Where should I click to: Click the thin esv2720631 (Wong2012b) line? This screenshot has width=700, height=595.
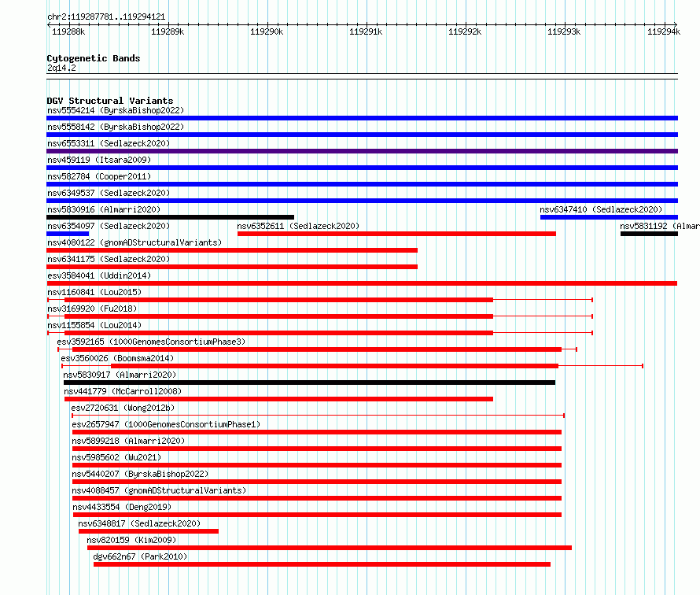318,416
